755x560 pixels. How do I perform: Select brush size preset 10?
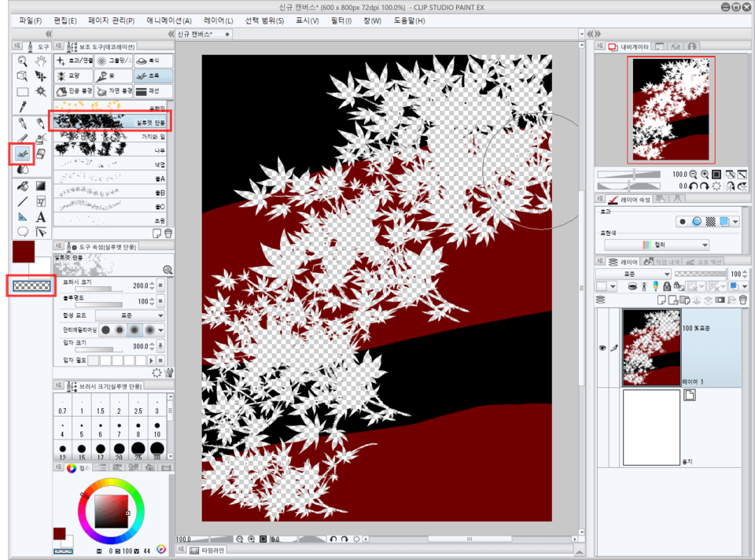tap(157, 429)
